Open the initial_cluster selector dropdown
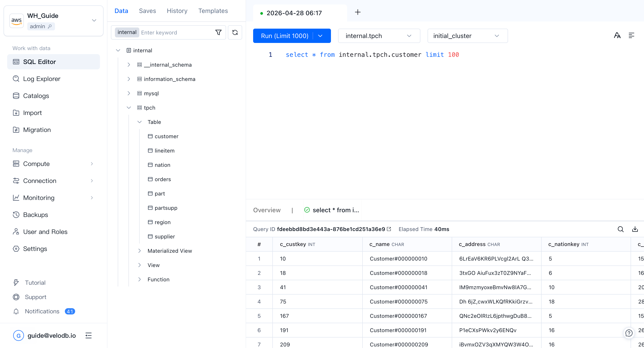The height and width of the screenshot is (348, 644). pyautogui.click(x=467, y=36)
